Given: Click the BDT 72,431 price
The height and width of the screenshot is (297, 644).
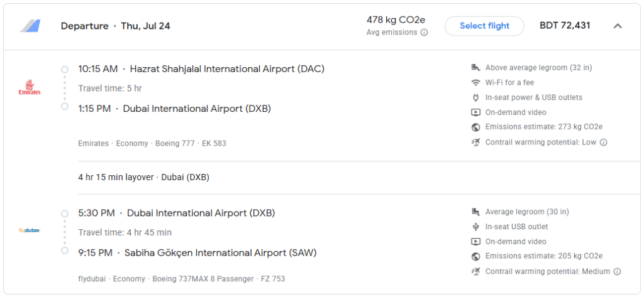Looking at the screenshot, I should [565, 26].
